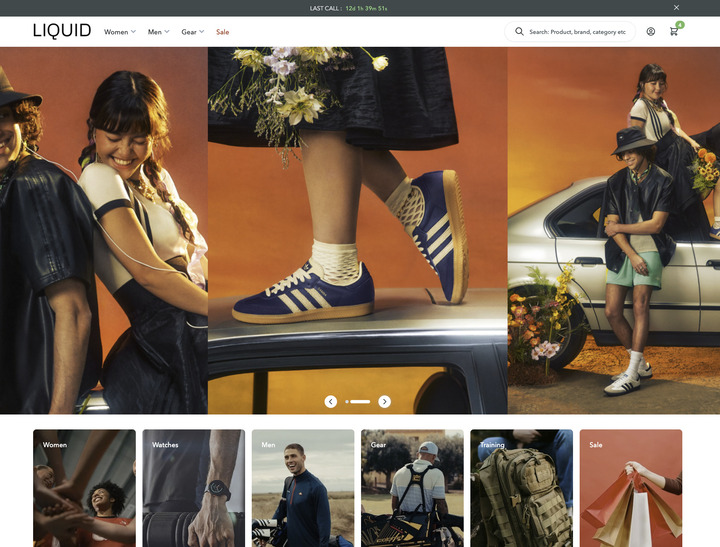The height and width of the screenshot is (547, 720).
Task: Open the shopping cart icon
Action: (674, 32)
